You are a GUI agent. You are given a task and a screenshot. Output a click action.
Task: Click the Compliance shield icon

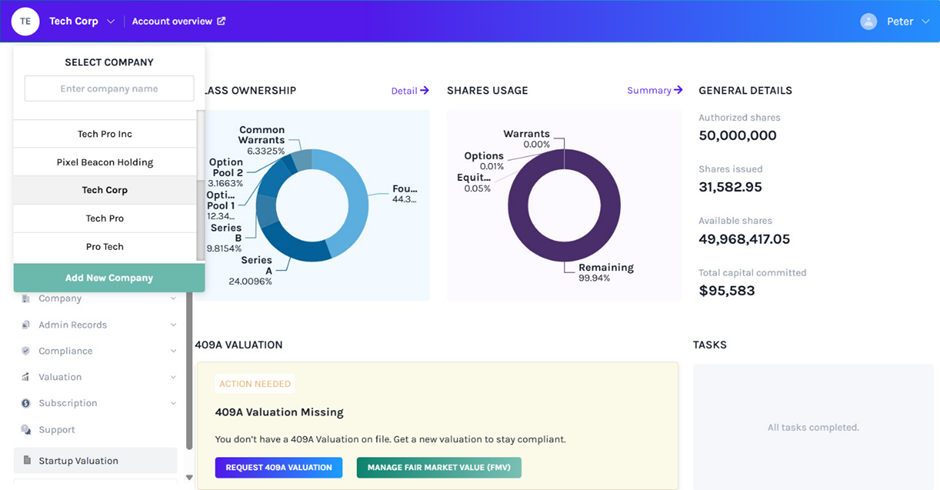pyautogui.click(x=25, y=351)
